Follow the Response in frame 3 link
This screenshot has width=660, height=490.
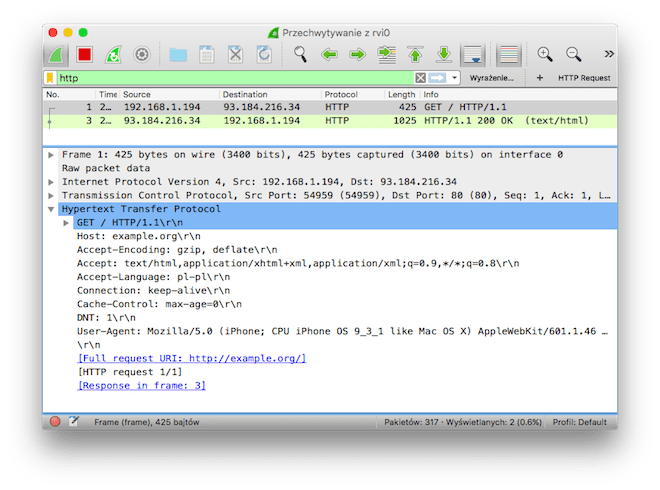point(141,385)
